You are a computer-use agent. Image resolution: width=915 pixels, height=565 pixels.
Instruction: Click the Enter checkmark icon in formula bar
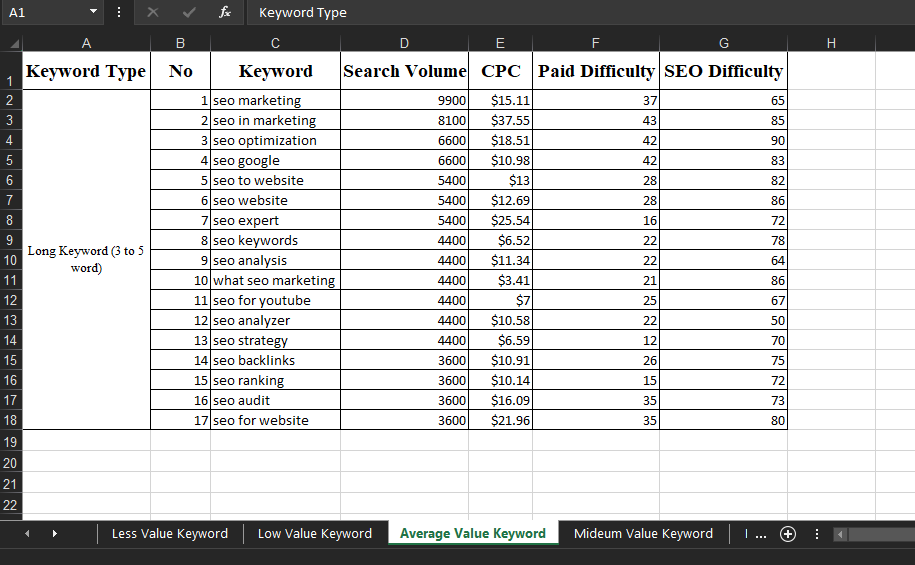tap(189, 13)
